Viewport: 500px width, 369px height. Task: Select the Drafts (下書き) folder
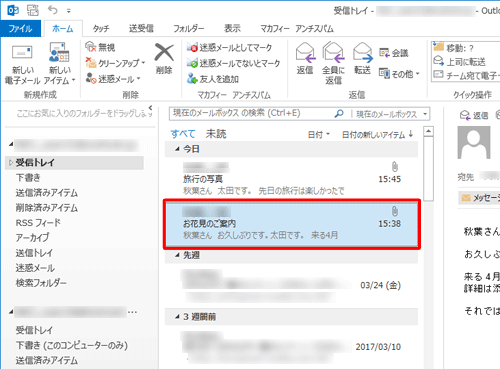click(28, 178)
